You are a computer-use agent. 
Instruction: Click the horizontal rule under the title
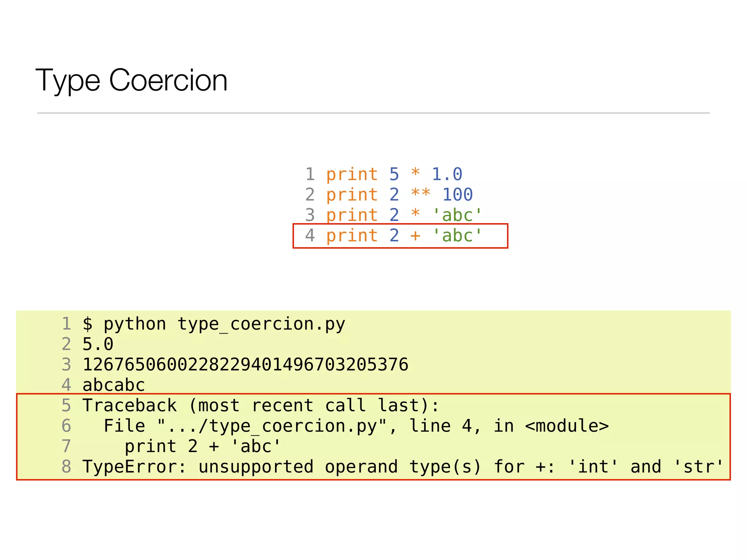373,113
